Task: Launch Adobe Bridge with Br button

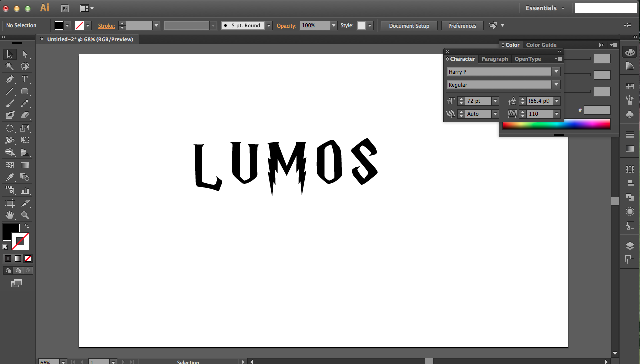Action: point(65,8)
